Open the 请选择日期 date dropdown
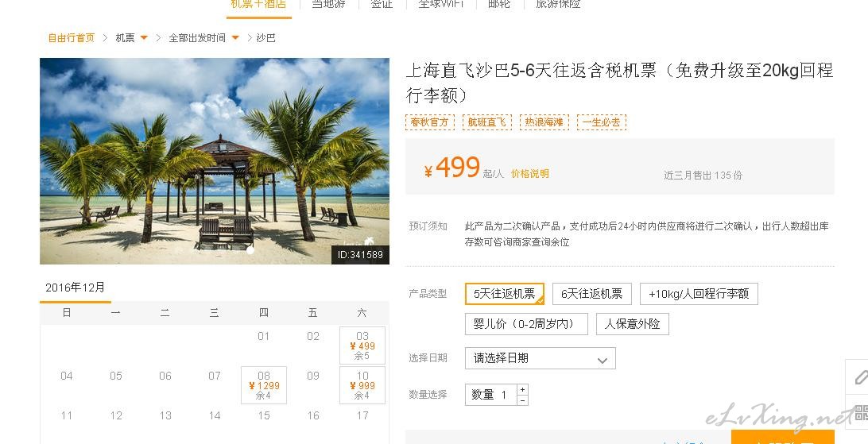Image resolution: width=868 pixels, height=444 pixels. click(x=541, y=358)
